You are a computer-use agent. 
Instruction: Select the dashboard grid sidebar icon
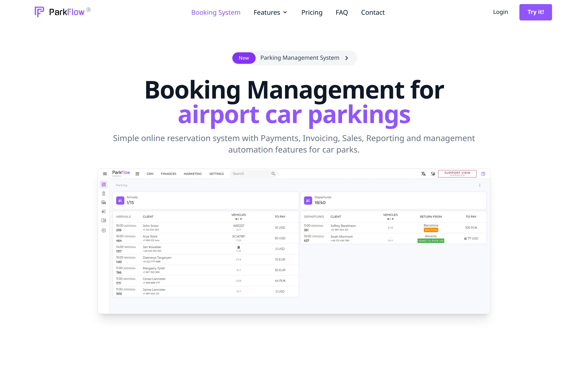point(104,184)
